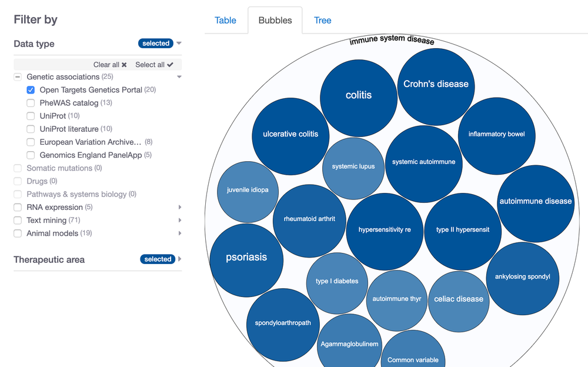Check European Variation Archive option
588x367 pixels.
click(x=31, y=142)
